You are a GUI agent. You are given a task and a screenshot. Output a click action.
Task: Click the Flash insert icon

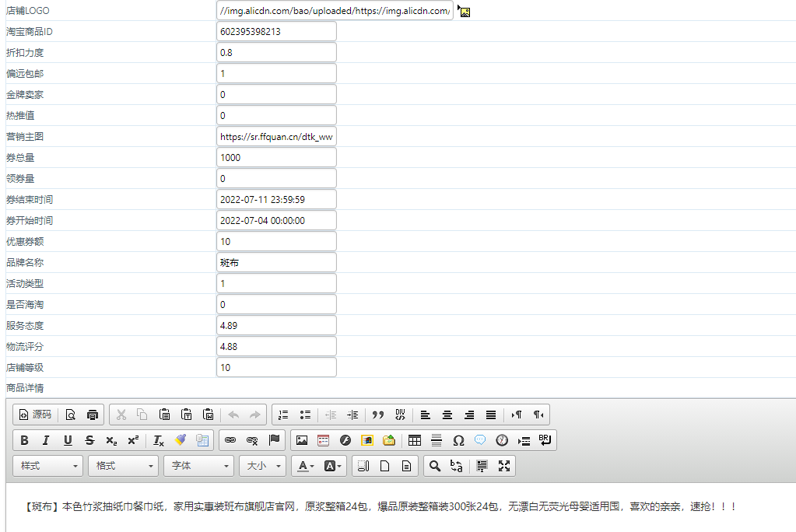tap(345, 440)
